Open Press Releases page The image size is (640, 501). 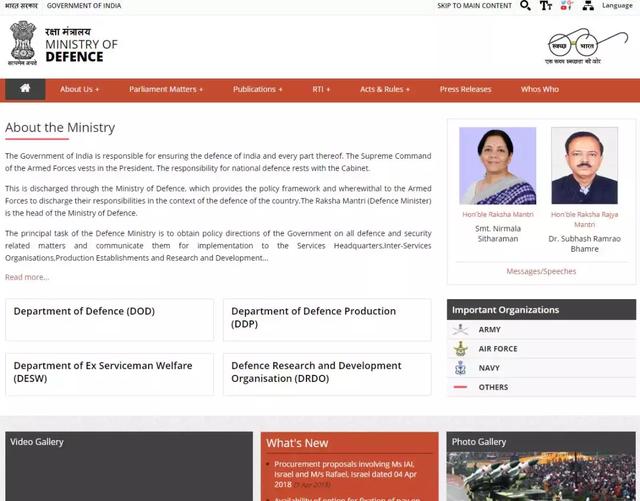[465, 89]
